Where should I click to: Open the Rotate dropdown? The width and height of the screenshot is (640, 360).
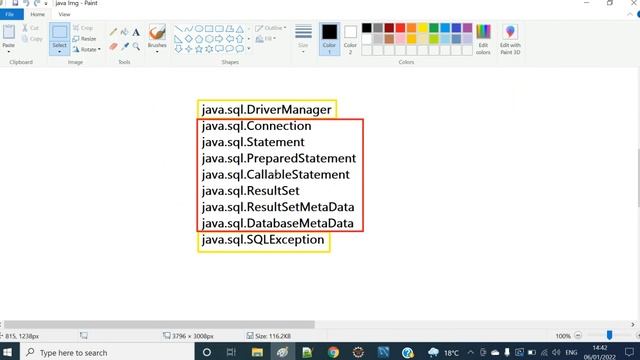tap(87, 49)
